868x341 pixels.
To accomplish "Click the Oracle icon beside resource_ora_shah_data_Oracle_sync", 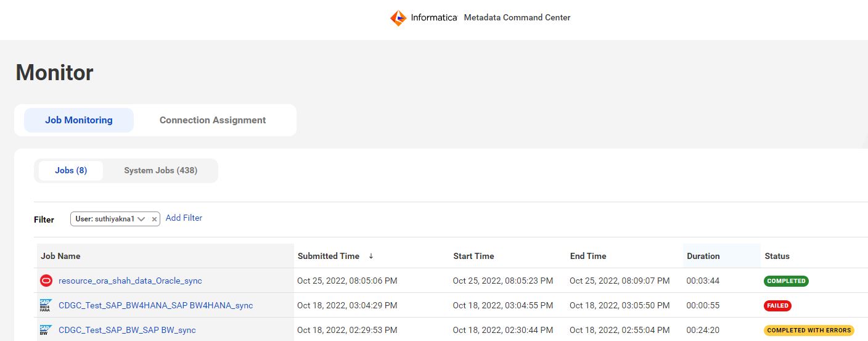I will [46, 281].
